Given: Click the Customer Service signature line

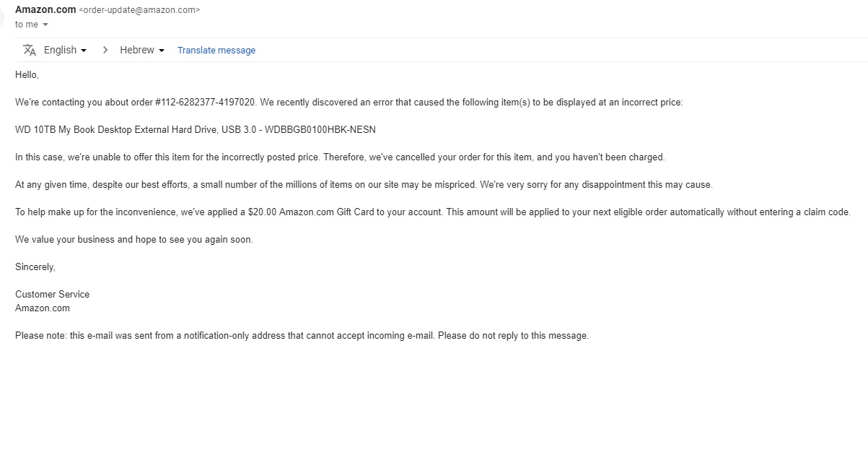Looking at the screenshot, I should [52, 295].
